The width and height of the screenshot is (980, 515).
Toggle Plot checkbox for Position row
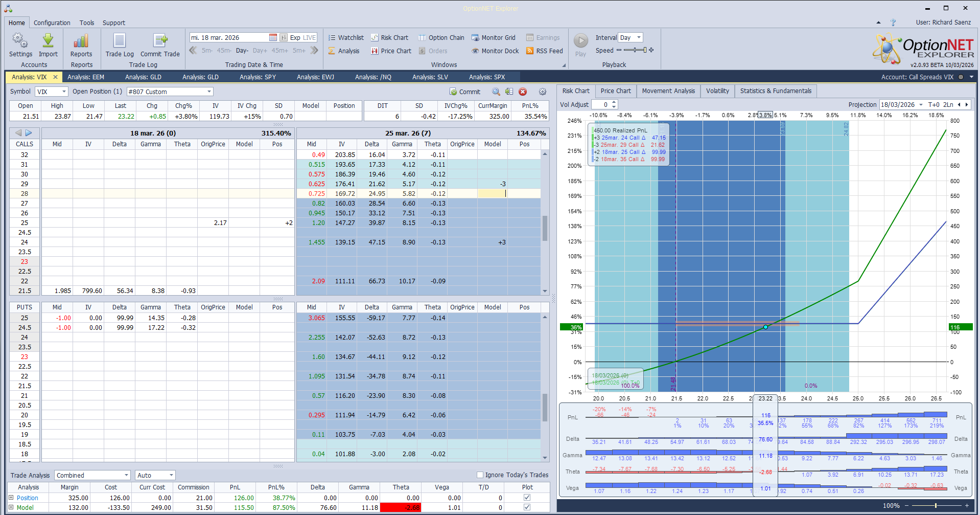tap(527, 497)
